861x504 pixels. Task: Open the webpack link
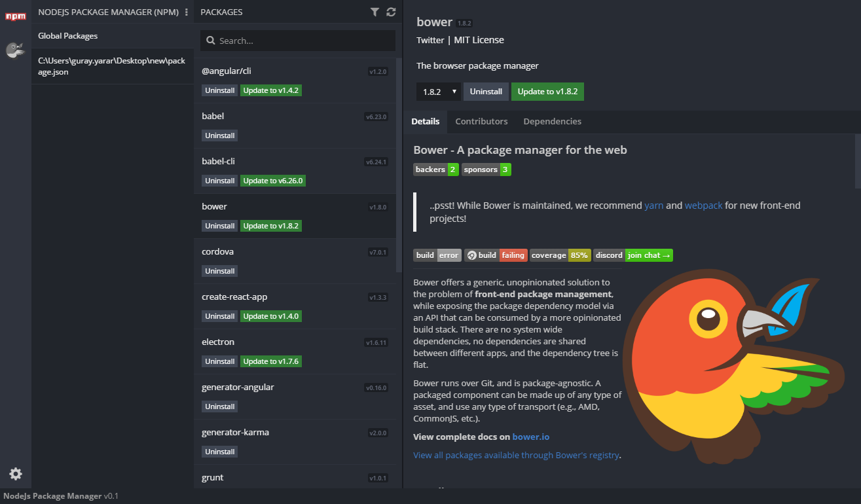(704, 206)
